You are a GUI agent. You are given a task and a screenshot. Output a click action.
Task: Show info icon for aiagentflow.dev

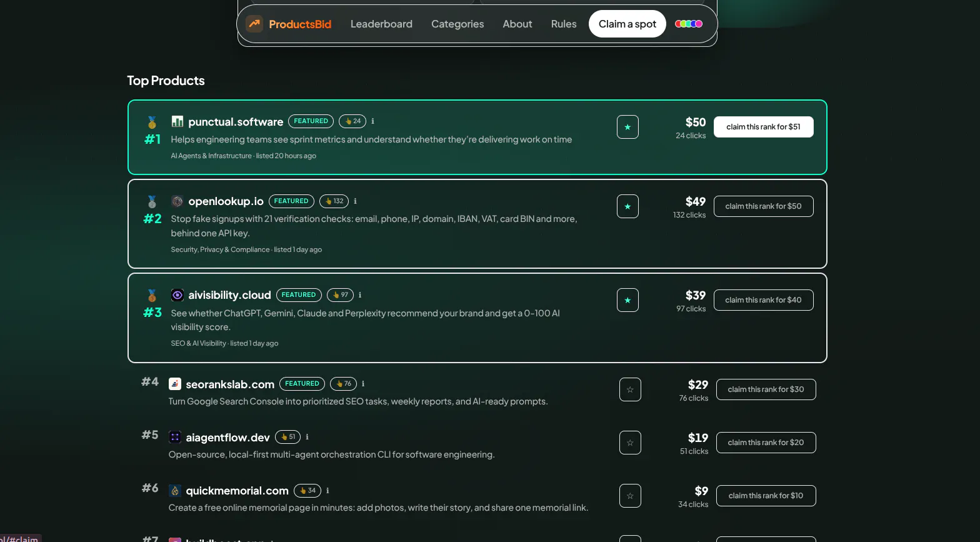tap(307, 437)
